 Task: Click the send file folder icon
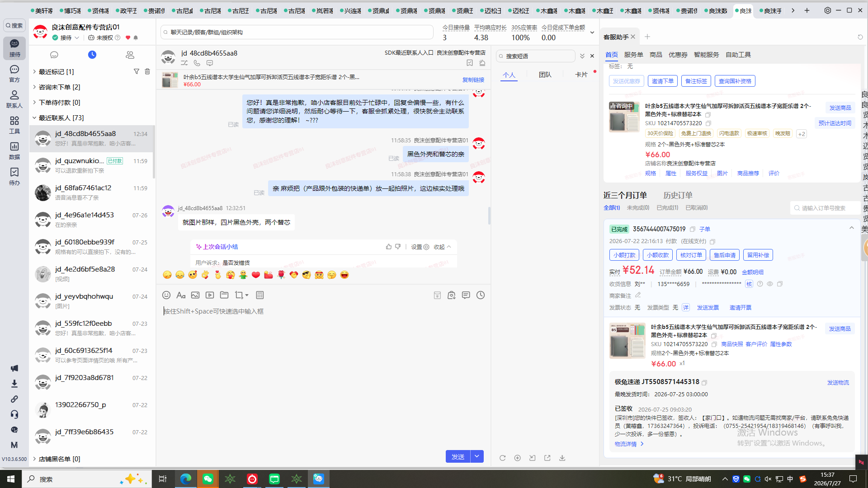[x=224, y=295]
